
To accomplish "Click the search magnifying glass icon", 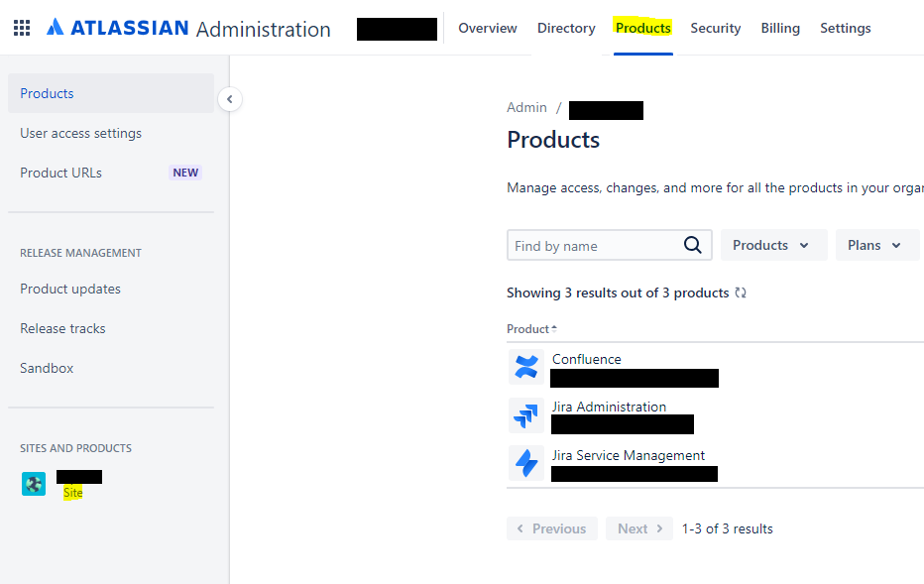I will [x=693, y=245].
